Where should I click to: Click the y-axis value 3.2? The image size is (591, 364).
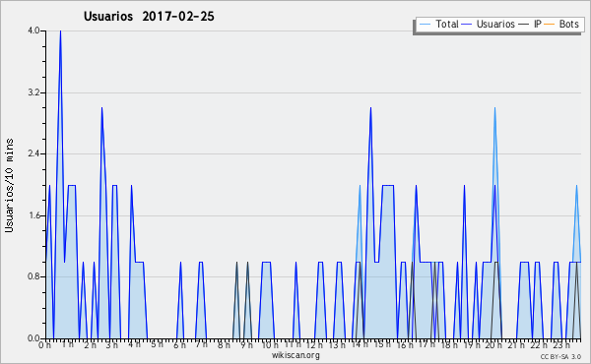pyautogui.click(x=33, y=92)
